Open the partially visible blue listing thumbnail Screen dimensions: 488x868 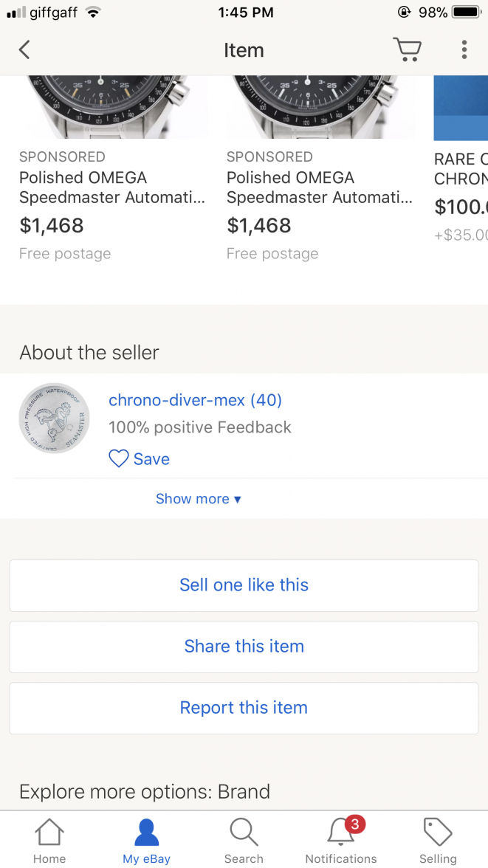point(461,108)
